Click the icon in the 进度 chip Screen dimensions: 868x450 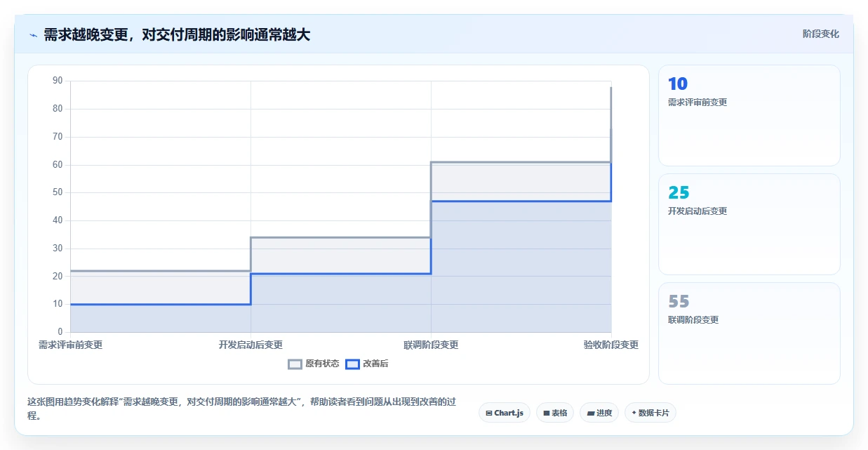[591, 413]
